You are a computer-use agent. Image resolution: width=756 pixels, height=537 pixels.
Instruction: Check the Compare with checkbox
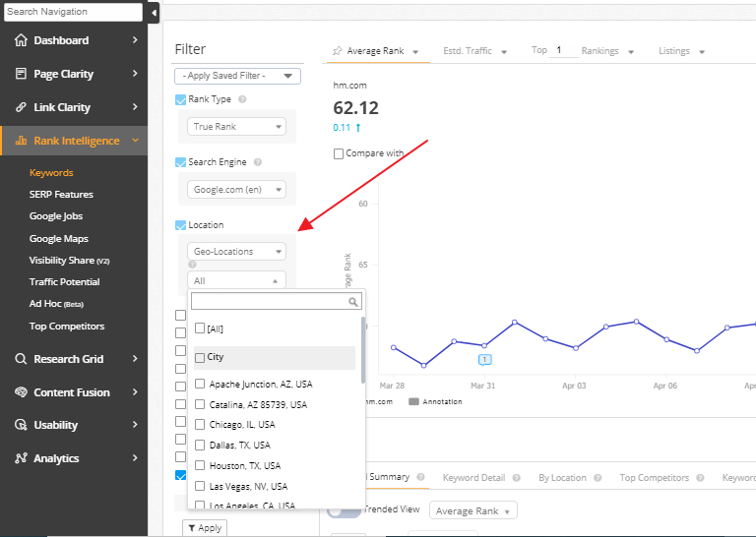[x=339, y=153]
